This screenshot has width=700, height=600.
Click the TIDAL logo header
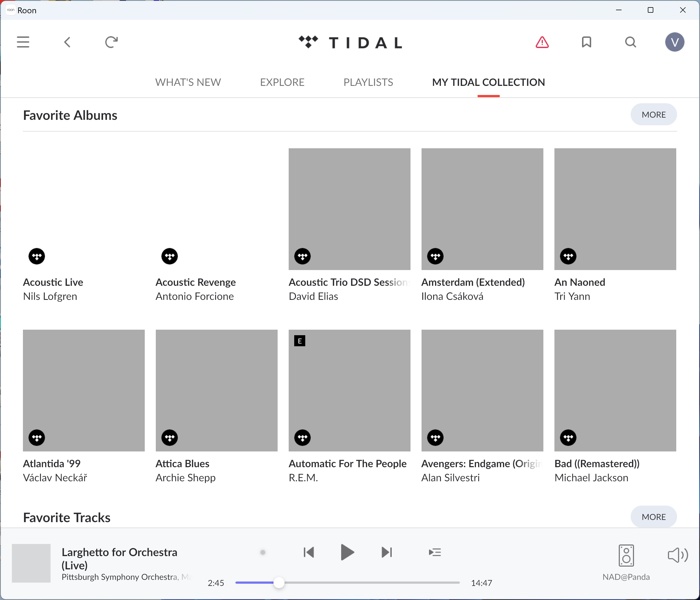350,42
